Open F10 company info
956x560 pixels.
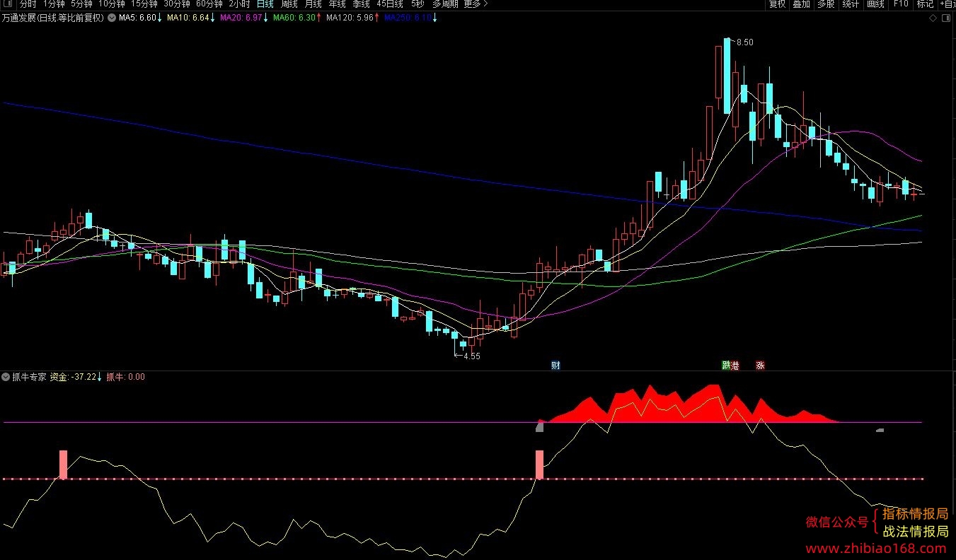(x=900, y=4)
